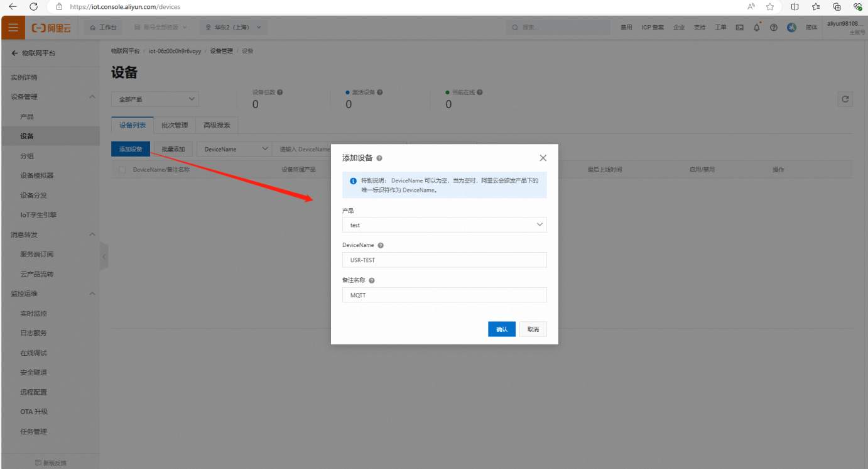Open the orange hamburger menu

coord(13,28)
